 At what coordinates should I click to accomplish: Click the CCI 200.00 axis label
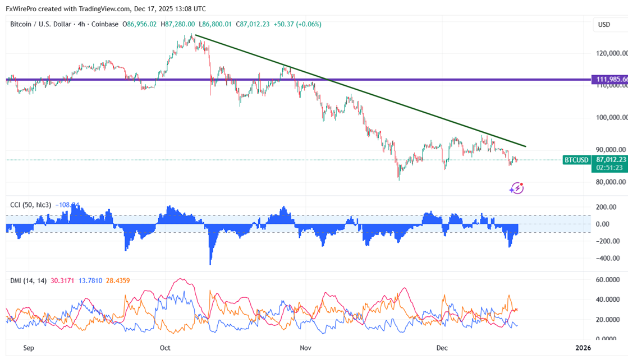pos(606,207)
